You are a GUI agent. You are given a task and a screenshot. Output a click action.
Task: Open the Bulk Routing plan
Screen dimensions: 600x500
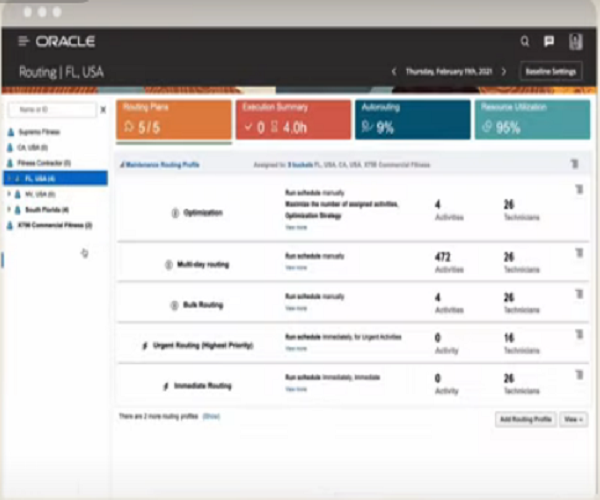coord(203,305)
